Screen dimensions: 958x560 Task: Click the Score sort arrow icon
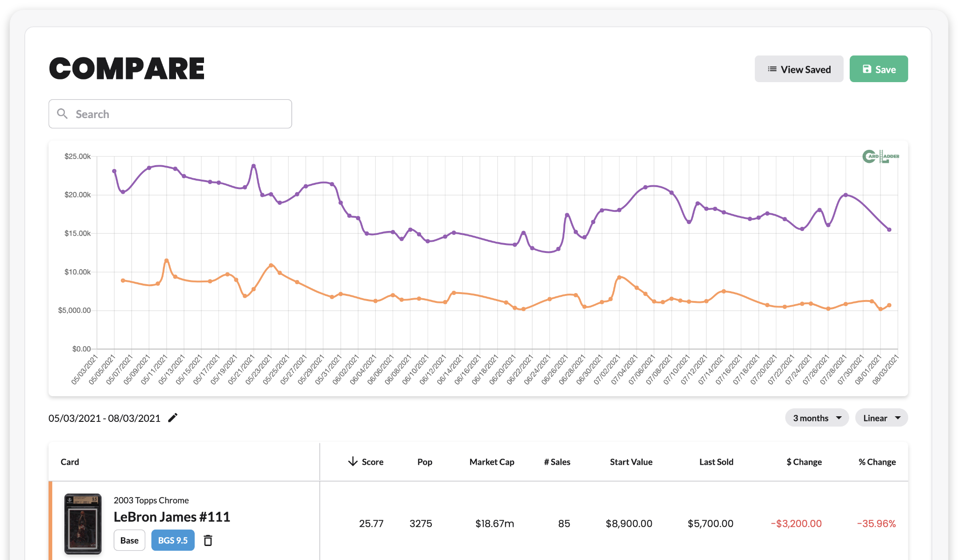coord(353,462)
